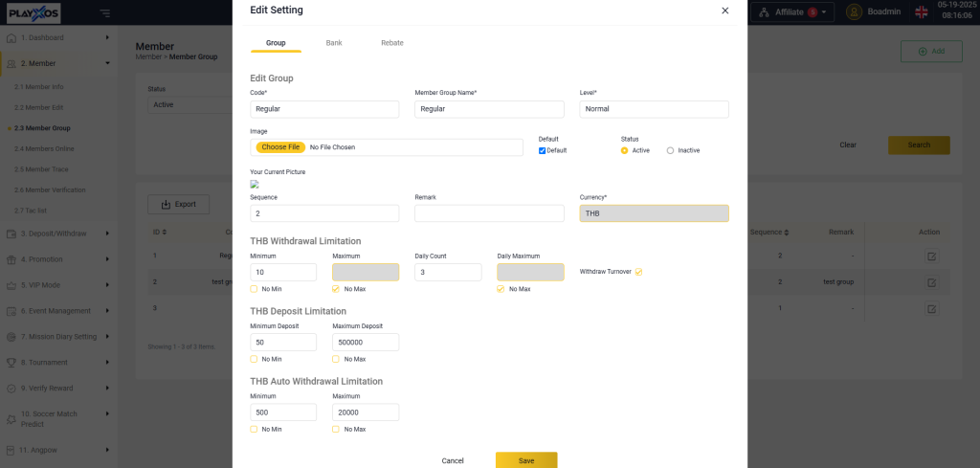Switch to the Bank tab
The width and height of the screenshot is (980, 468).
click(334, 43)
